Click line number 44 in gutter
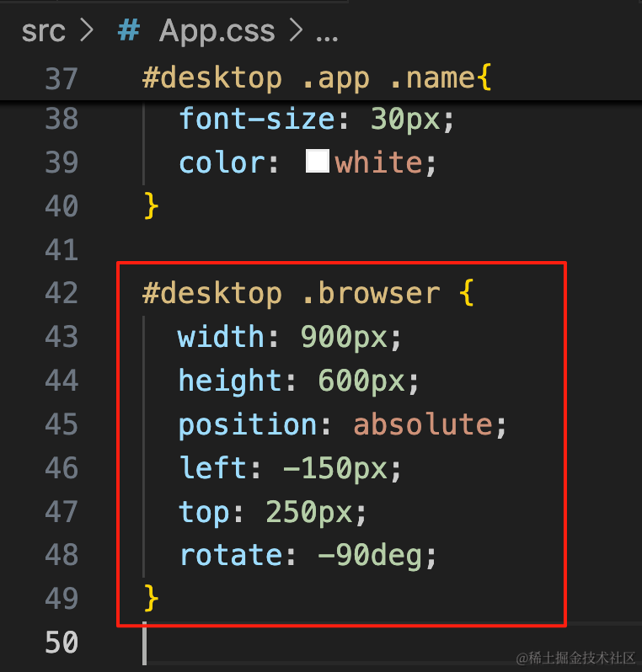This screenshot has width=642, height=672. (62, 381)
